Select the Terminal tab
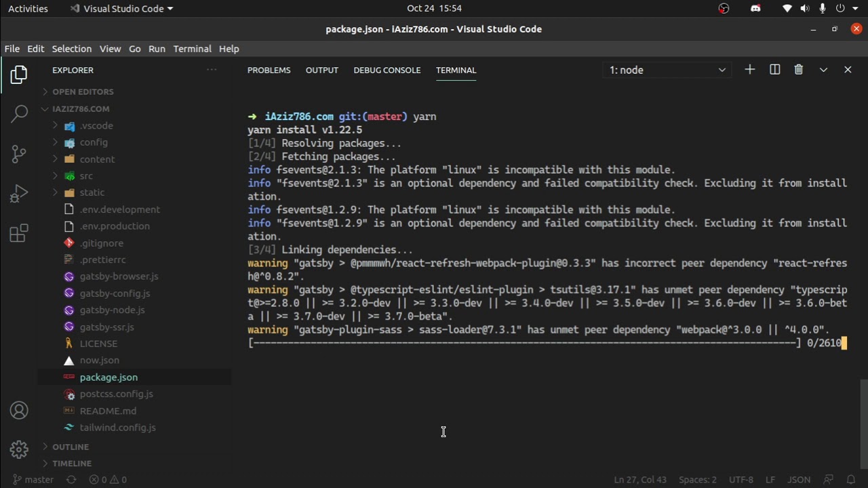Screen dimensions: 868x488 pyautogui.click(x=456, y=70)
